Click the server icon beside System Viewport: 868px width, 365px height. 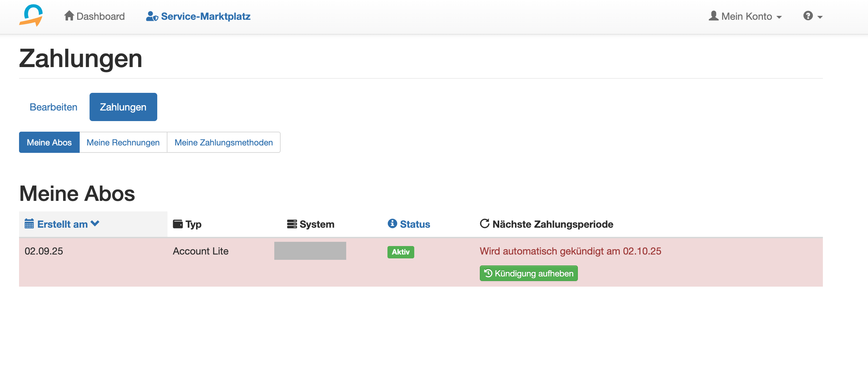click(x=292, y=224)
